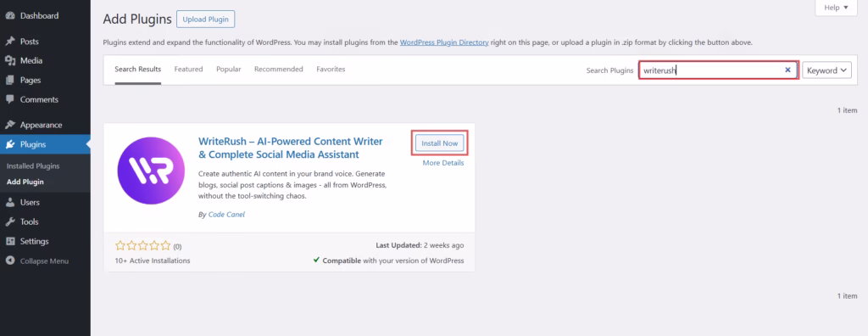The image size is (868, 336).
Task: Switch to Featured plugins tab
Action: point(189,70)
